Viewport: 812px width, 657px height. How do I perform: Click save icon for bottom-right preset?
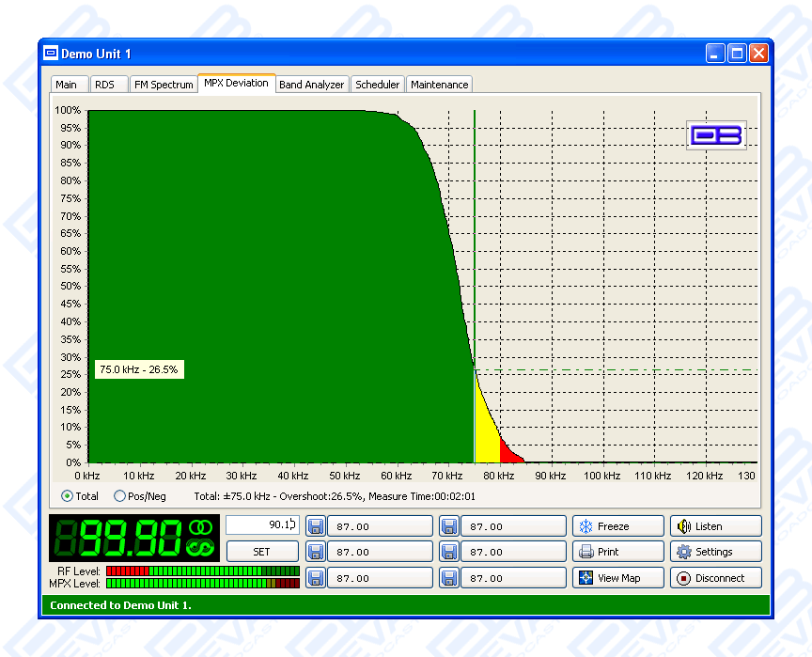tap(449, 578)
